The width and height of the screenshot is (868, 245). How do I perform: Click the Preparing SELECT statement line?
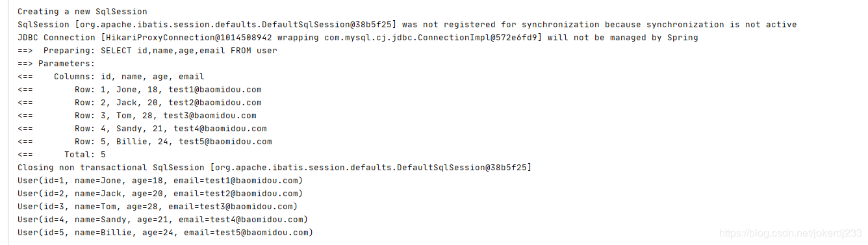pos(147,51)
